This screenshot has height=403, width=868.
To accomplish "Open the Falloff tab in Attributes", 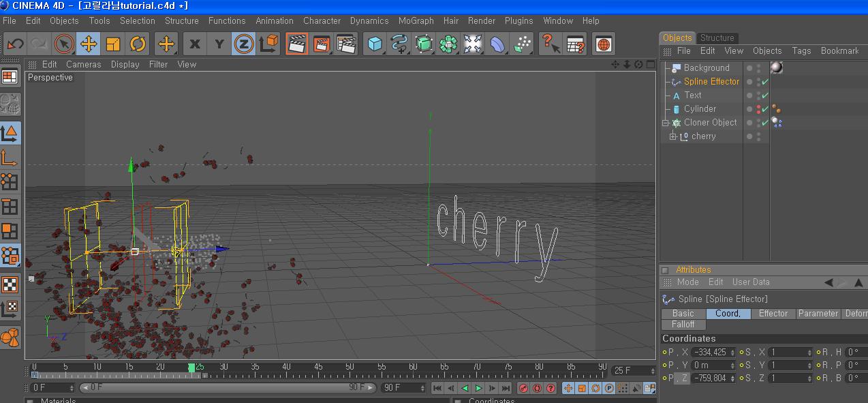I will pyautogui.click(x=683, y=325).
